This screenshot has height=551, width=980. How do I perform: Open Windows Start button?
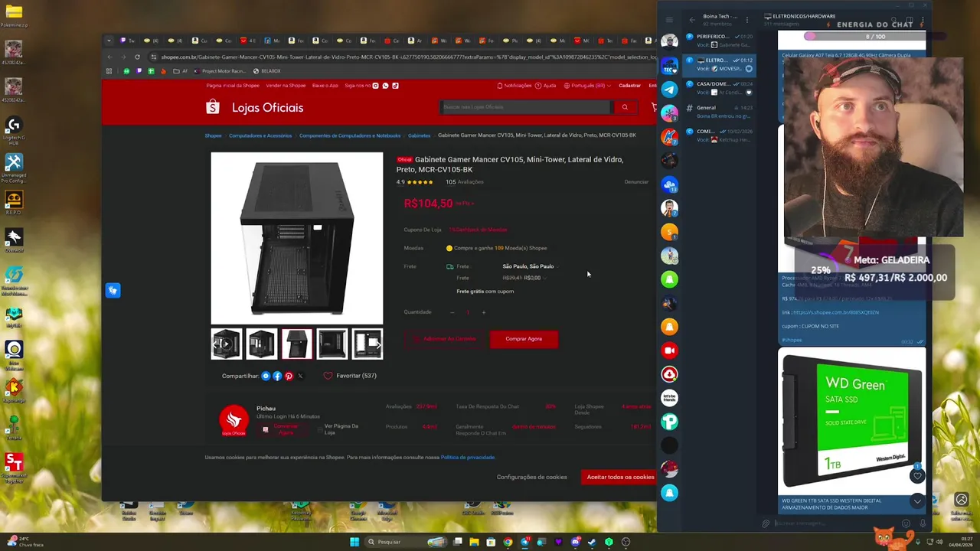[354, 542]
